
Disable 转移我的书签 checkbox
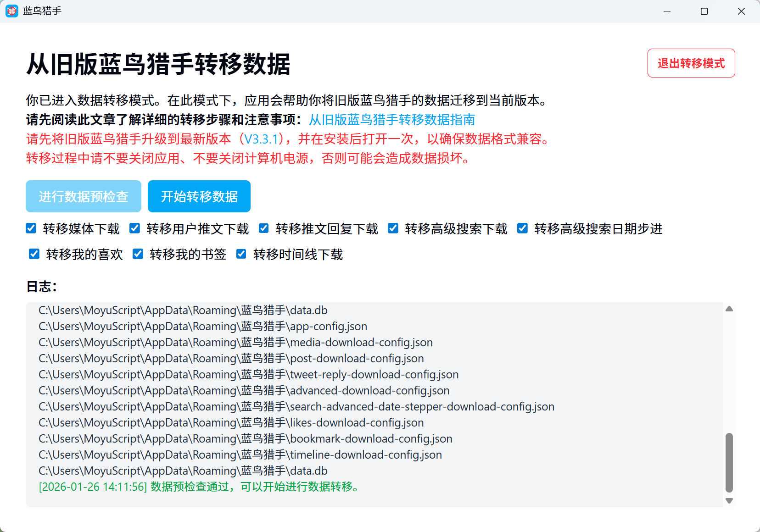(x=138, y=254)
